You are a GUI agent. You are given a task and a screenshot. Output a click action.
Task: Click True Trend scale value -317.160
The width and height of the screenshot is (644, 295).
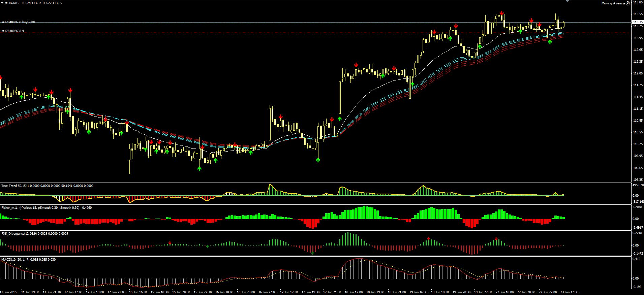638,201
